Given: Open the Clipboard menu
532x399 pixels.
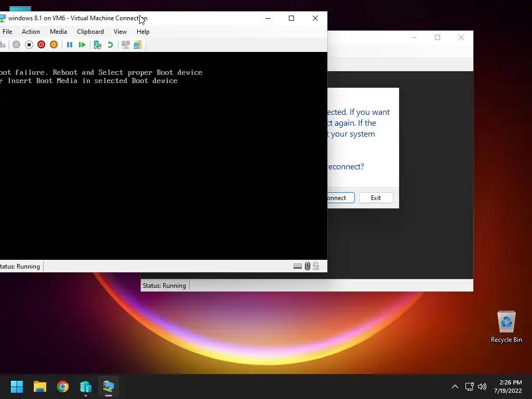Looking at the screenshot, I should click(x=90, y=32).
